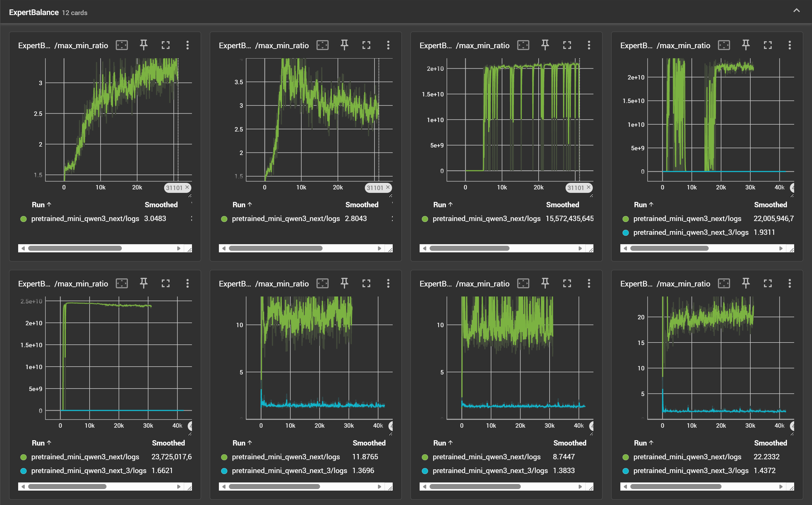Image resolution: width=812 pixels, height=505 pixels.
Task: Click Smoothed column header in second top card
Action: (x=361, y=205)
